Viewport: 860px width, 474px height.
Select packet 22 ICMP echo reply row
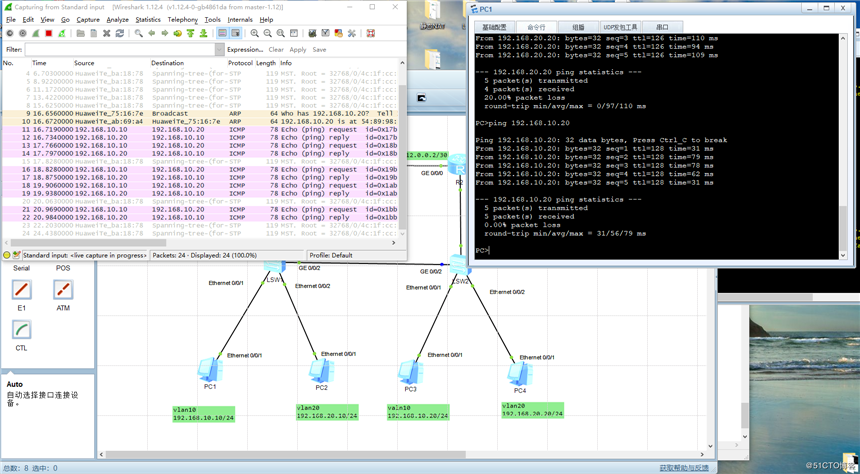(200, 217)
